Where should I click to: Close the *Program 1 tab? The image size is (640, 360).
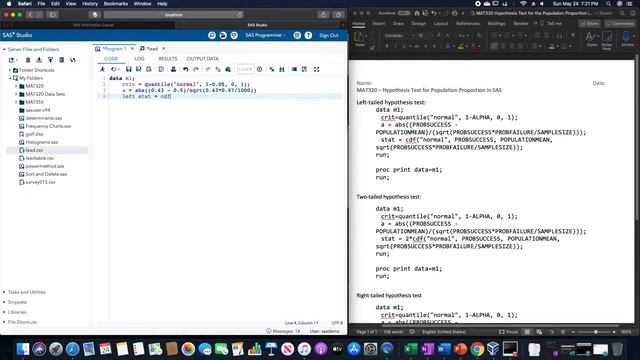point(132,49)
